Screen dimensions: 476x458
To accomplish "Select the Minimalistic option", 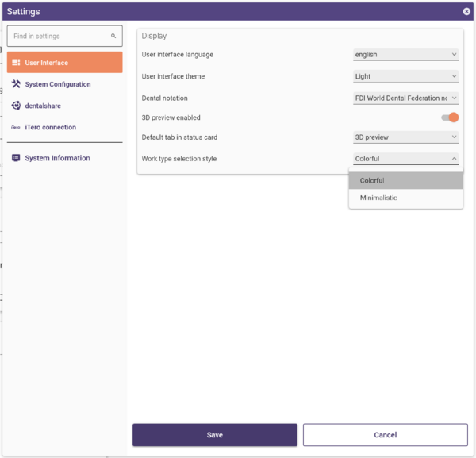I will coord(405,198).
